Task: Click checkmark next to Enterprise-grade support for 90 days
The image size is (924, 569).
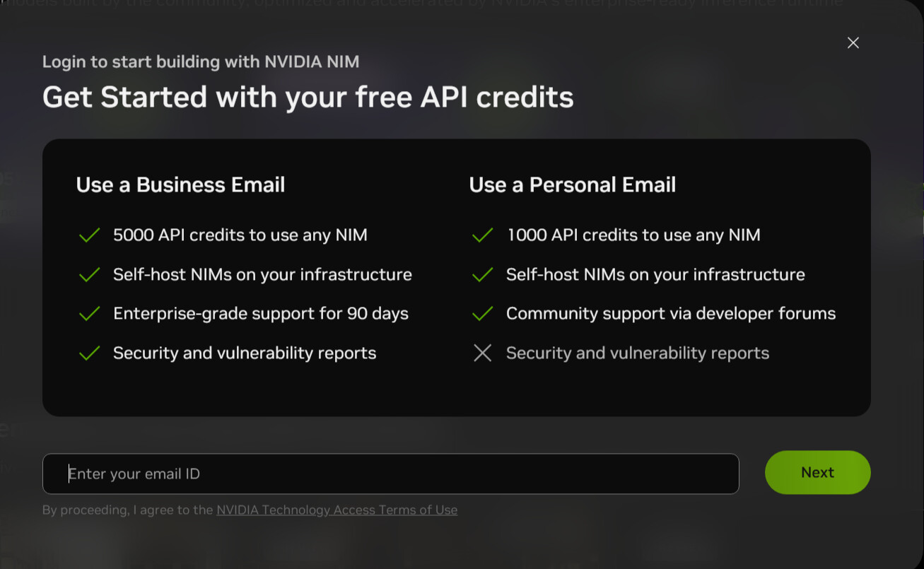Action: (89, 314)
